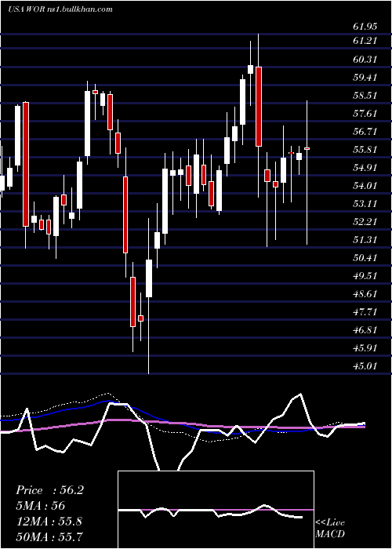Image resolution: width=392 pixels, height=549 pixels.
Task: Click the 5MA : 56 readout
Action: point(41,506)
